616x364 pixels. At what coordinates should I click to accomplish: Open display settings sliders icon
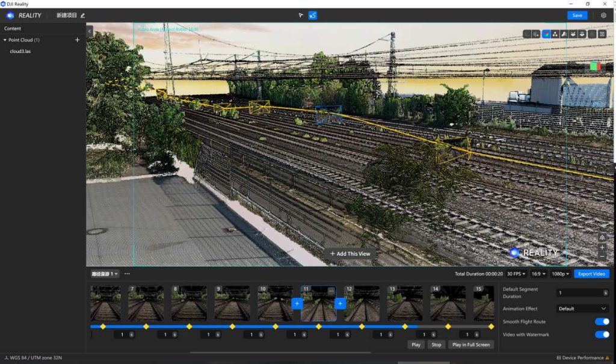602,34
